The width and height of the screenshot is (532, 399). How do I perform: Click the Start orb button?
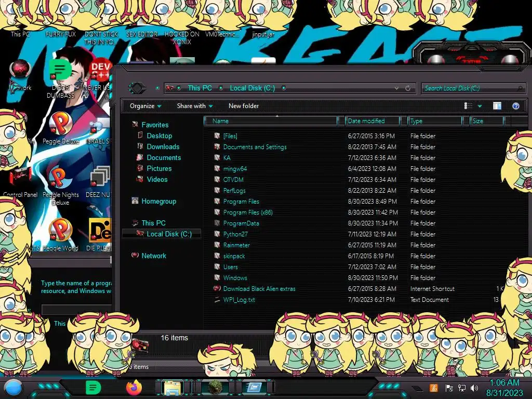(x=14, y=388)
